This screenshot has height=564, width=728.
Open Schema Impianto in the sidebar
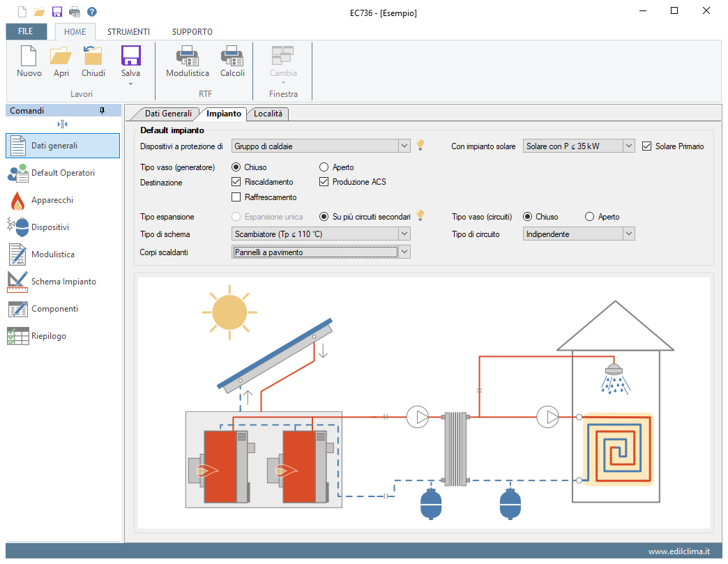coord(63,282)
